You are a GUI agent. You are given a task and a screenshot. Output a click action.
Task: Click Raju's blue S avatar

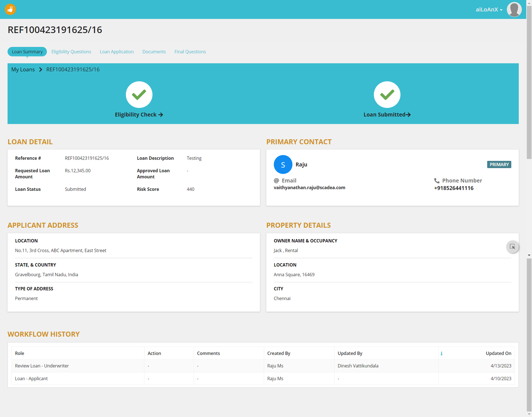(x=283, y=165)
